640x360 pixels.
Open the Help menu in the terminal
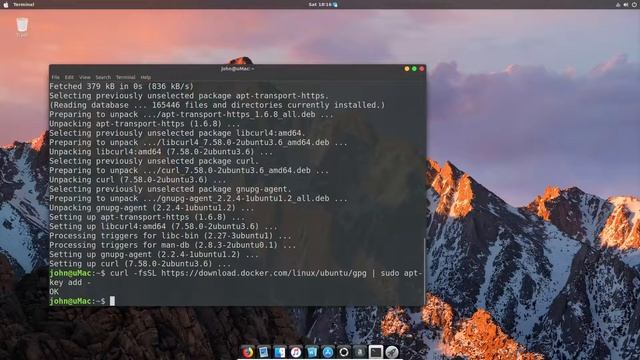point(146,77)
